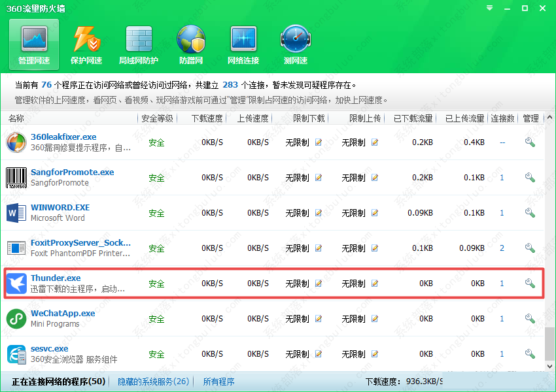Open manage wrench for SangforPromote.exe
Image resolution: width=556 pixels, height=392 pixels.
click(530, 178)
